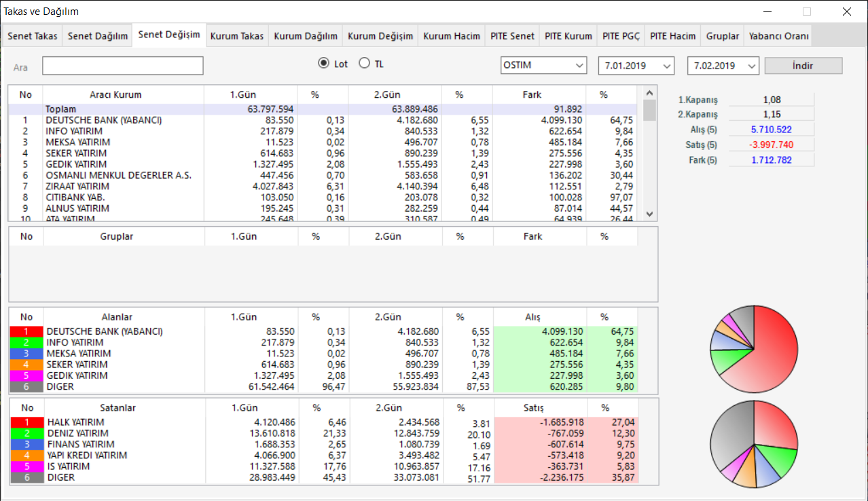This screenshot has height=501, width=868.
Task: Select the ZIRAAT YATIRIM row
Action: point(323,186)
